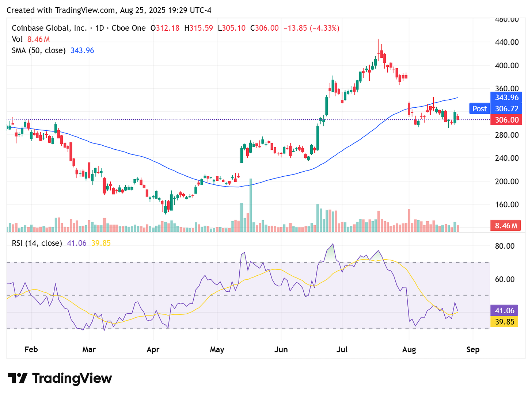Click the purple 41.06 RSI value label
The width and height of the screenshot is (532, 398).
(x=504, y=310)
